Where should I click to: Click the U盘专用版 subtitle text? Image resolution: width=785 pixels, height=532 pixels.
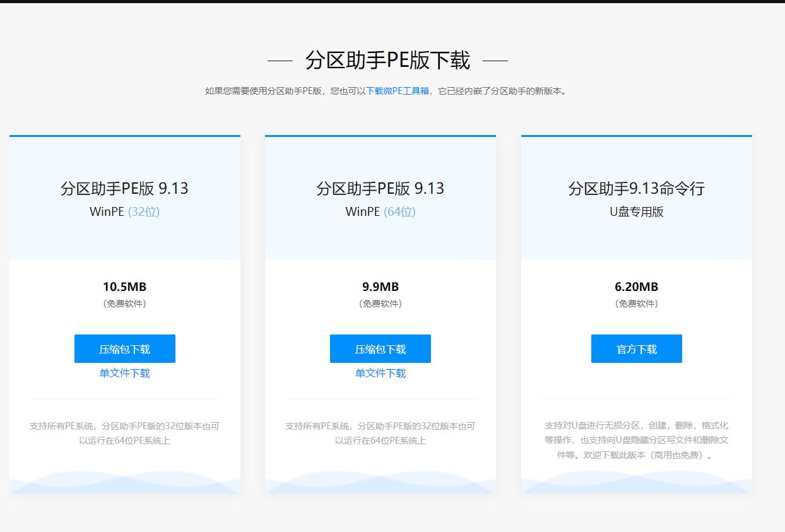635,212
